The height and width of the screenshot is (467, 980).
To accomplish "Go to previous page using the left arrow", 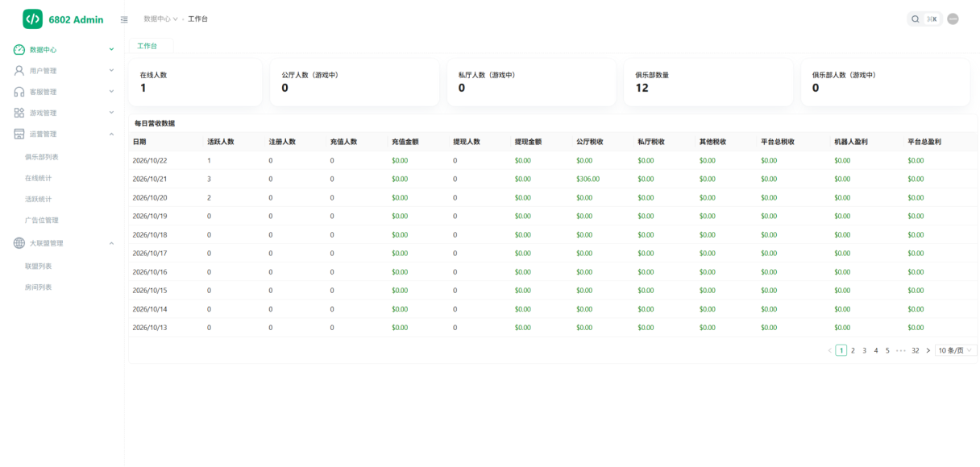I will click(830, 351).
